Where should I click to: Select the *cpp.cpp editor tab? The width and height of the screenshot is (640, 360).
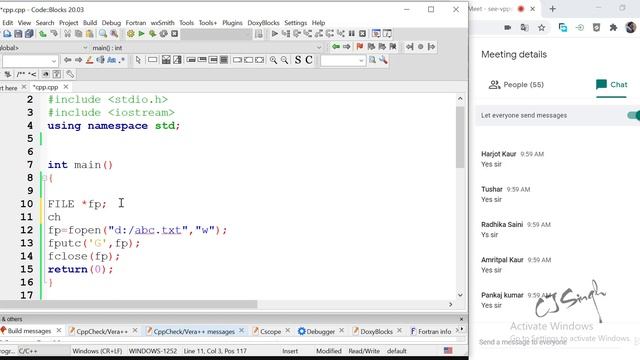pos(46,87)
